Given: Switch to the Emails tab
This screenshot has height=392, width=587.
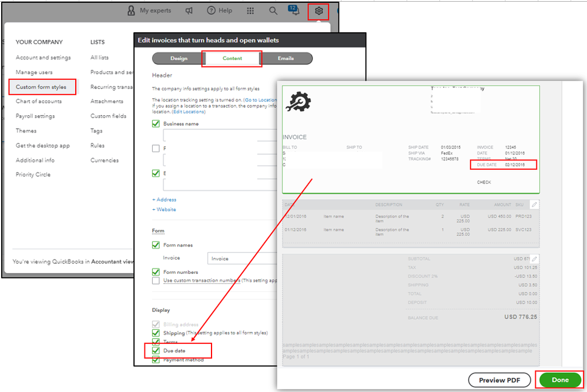Looking at the screenshot, I should click(x=286, y=58).
